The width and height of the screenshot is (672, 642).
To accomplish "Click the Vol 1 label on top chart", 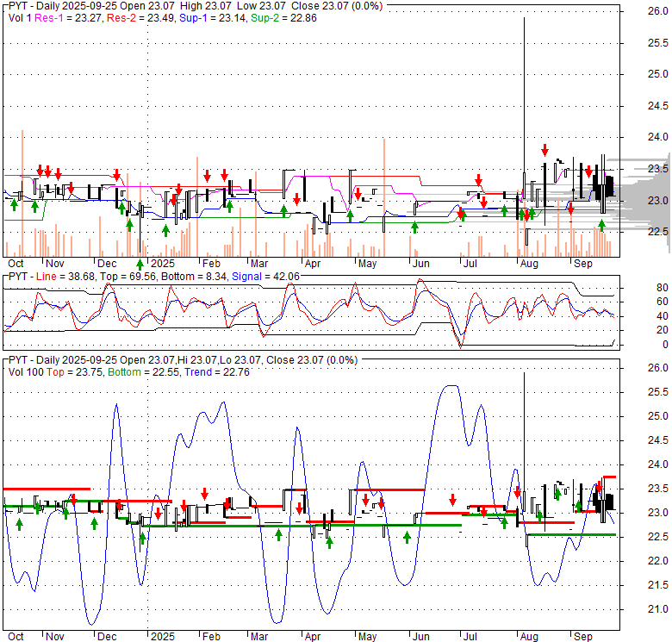I will 20,18.
